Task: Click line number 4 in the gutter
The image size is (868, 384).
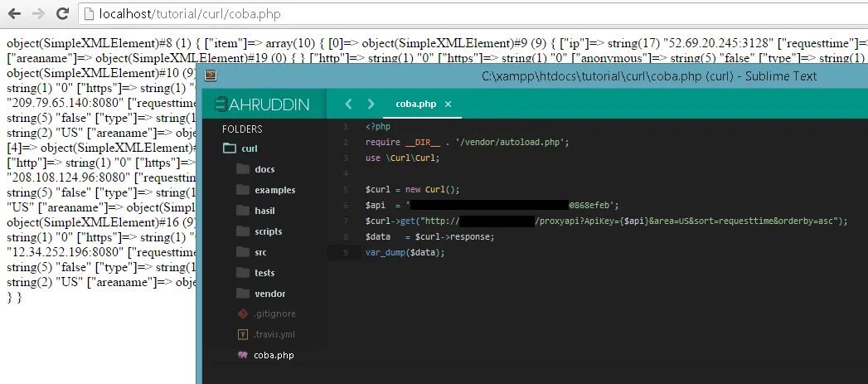Action: (x=346, y=174)
